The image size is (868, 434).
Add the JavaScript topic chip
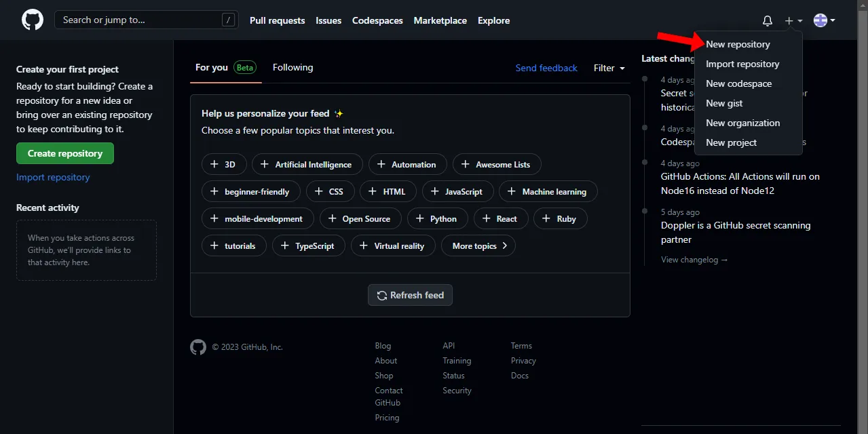[458, 191]
